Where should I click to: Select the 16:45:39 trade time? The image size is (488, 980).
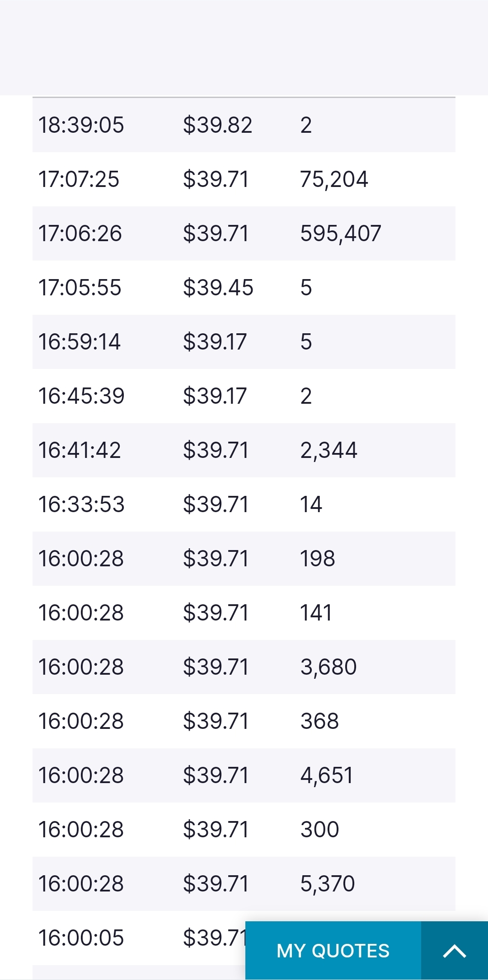[x=81, y=396]
